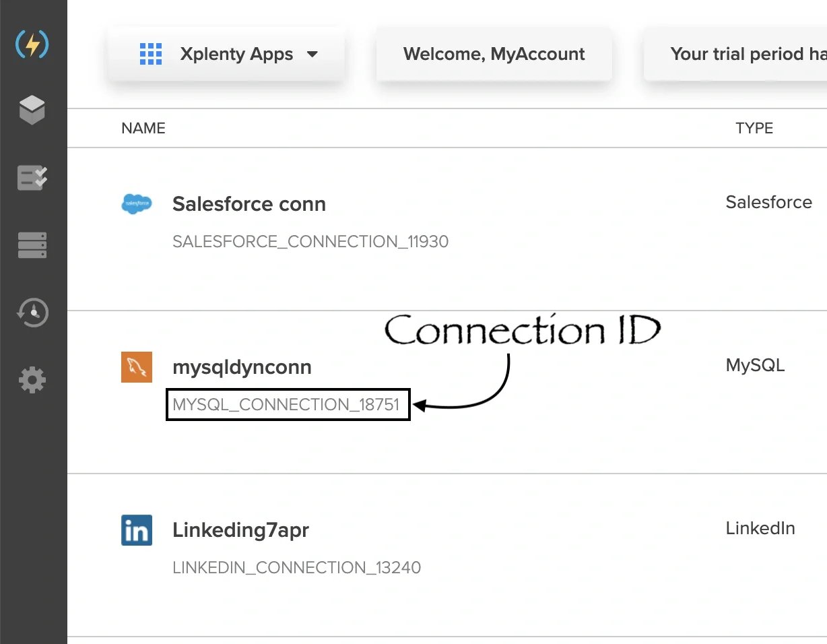
Task: Select the SALESFORCE_CONNECTION_11930 ID text
Action: 310,241
